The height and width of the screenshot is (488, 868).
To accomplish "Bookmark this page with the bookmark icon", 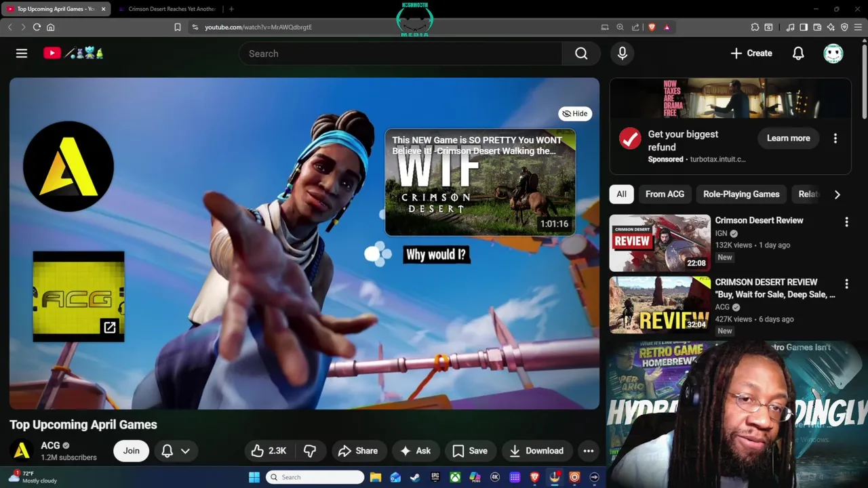I will pyautogui.click(x=177, y=27).
